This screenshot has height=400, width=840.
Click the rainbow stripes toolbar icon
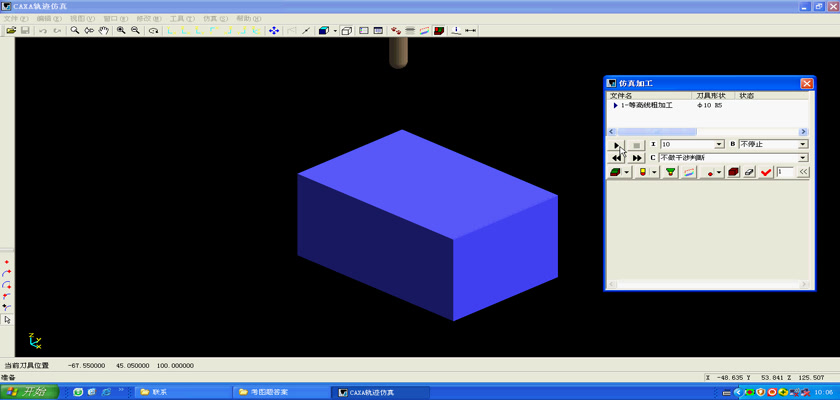point(424,31)
